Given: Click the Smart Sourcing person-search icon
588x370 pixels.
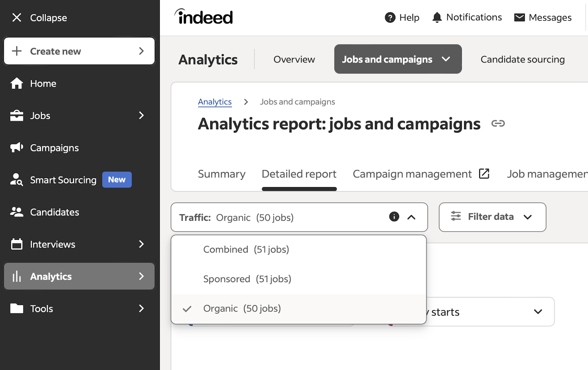Looking at the screenshot, I should click(x=17, y=180).
